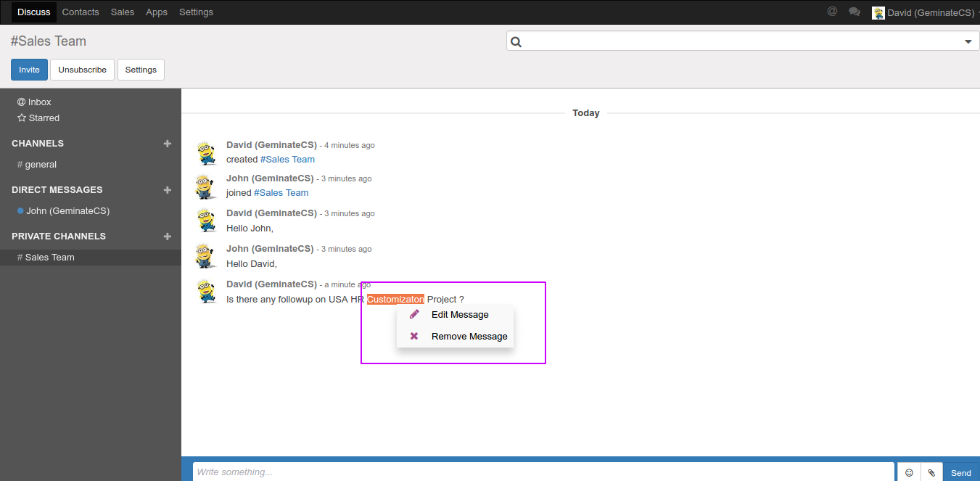Image resolution: width=980 pixels, height=481 pixels.
Task: Click John's avatar on the 'joined #Sales Team' message
Action: tap(207, 186)
